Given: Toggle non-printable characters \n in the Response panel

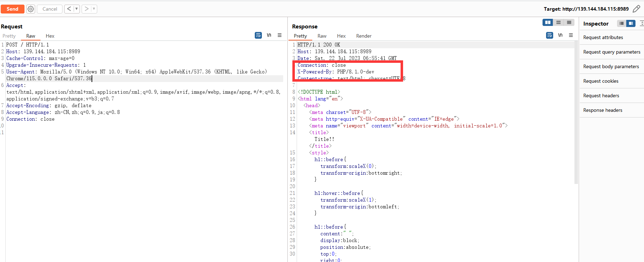Looking at the screenshot, I should (560, 35).
